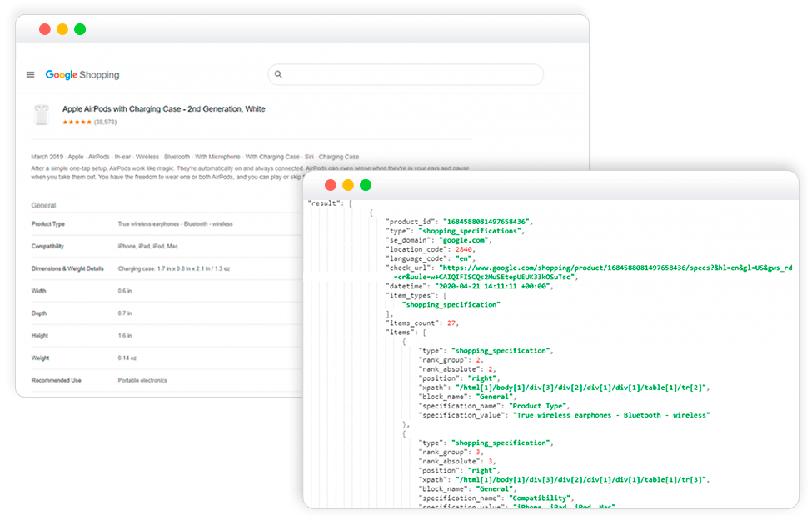812x521 pixels.
Task: Click the rank_group value 2
Action: coord(479,360)
